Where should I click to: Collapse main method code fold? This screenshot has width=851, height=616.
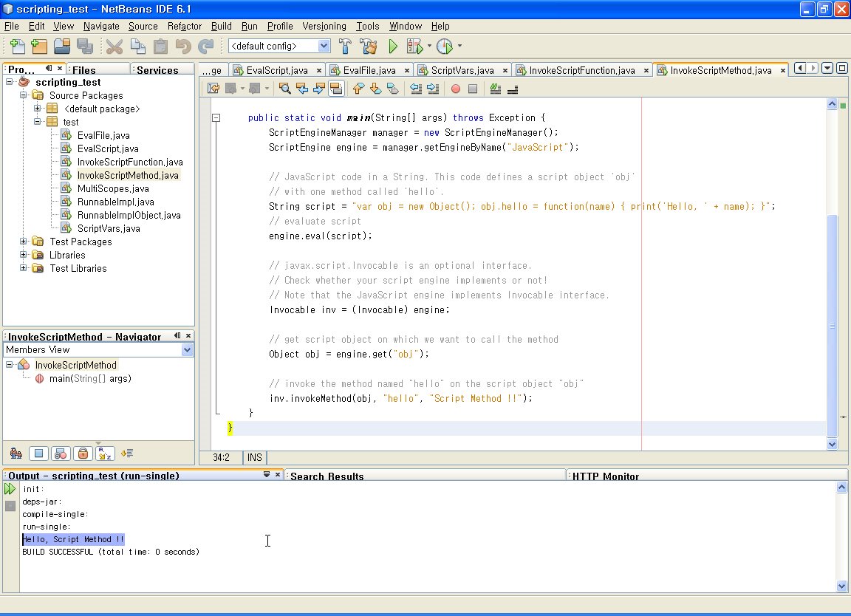(x=216, y=117)
